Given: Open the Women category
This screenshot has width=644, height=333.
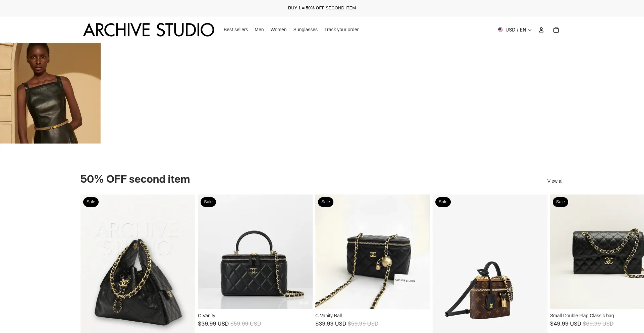Looking at the screenshot, I should [x=278, y=30].
